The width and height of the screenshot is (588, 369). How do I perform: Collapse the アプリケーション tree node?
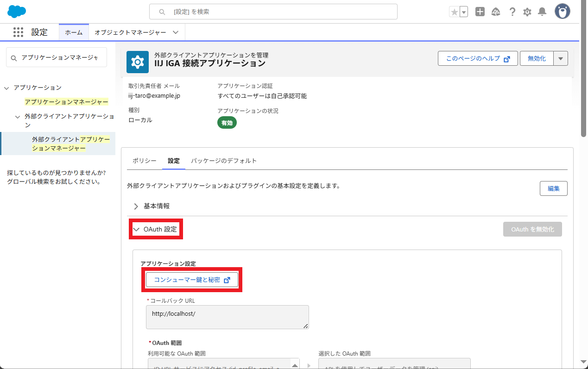(6, 88)
